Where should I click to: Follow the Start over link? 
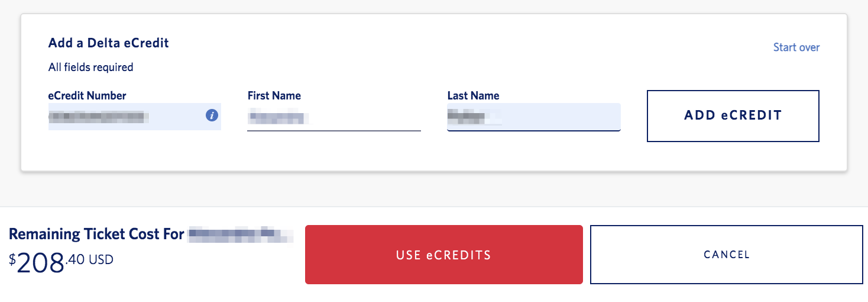[796, 47]
